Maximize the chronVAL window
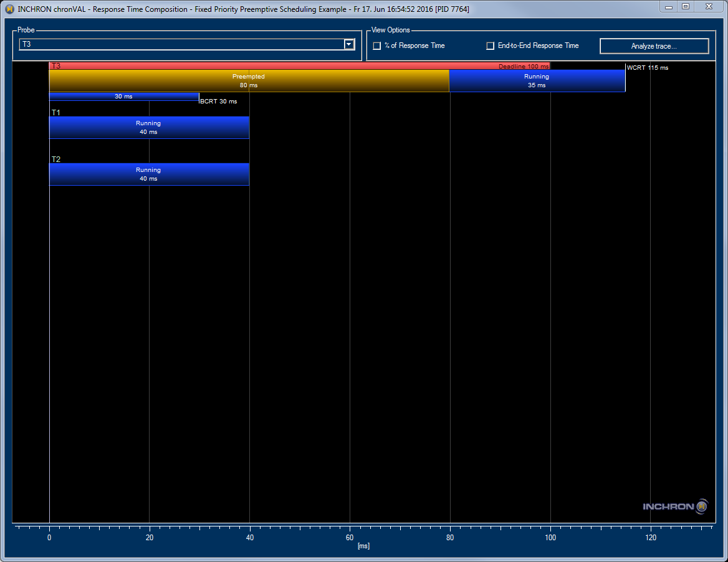728x562 pixels. 686,6
